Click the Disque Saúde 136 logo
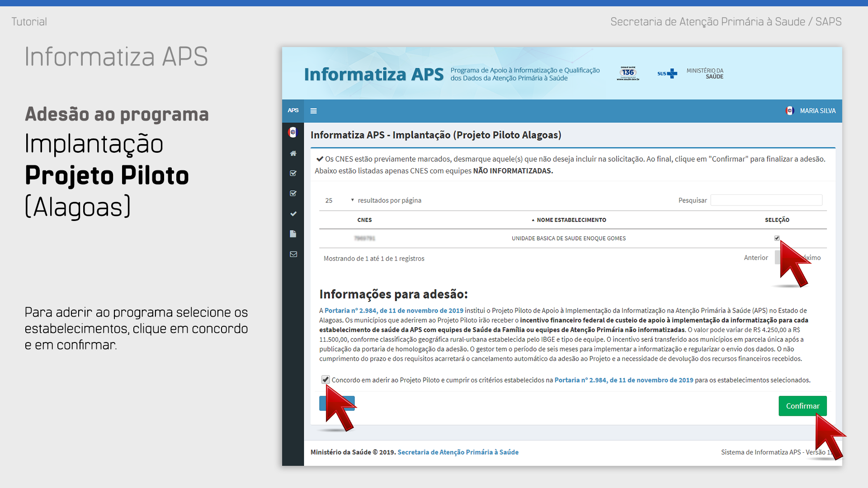868x488 pixels. tap(628, 73)
